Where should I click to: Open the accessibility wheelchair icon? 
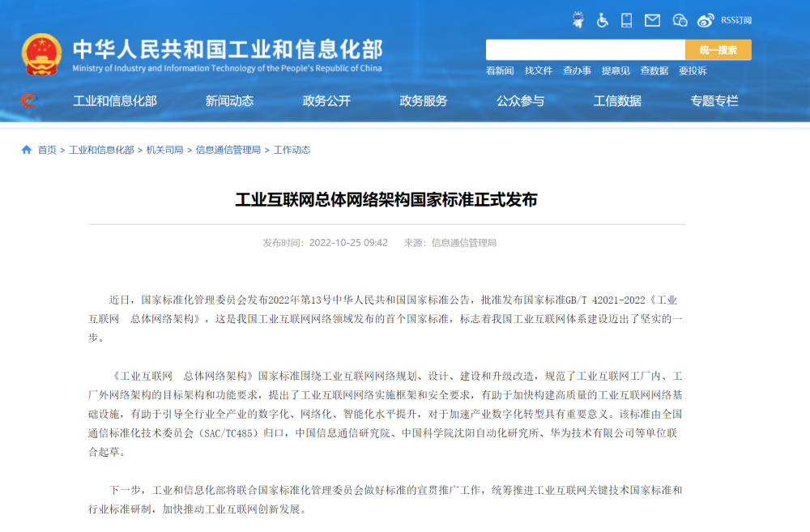[x=603, y=20]
